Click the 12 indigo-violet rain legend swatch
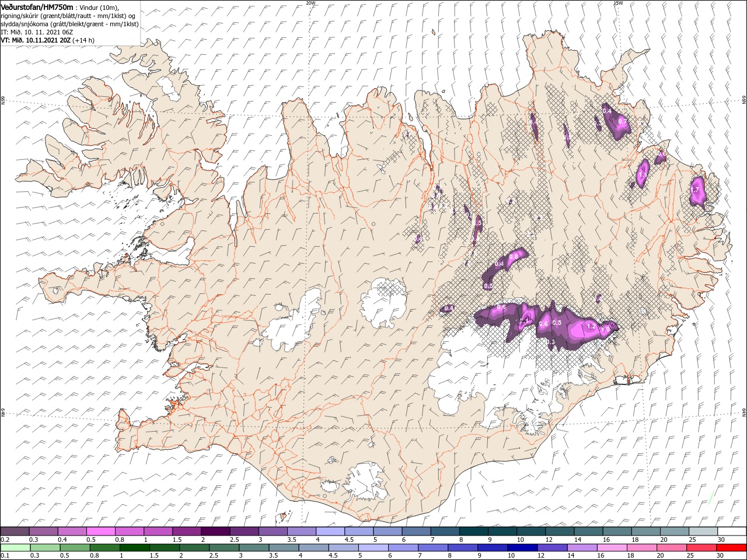This screenshot has height=560, width=747. point(552,548)
